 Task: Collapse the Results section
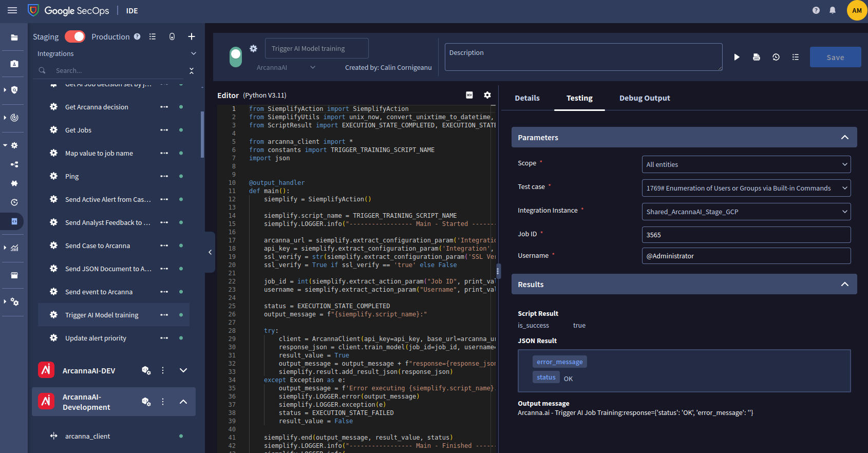coord(845,284)
